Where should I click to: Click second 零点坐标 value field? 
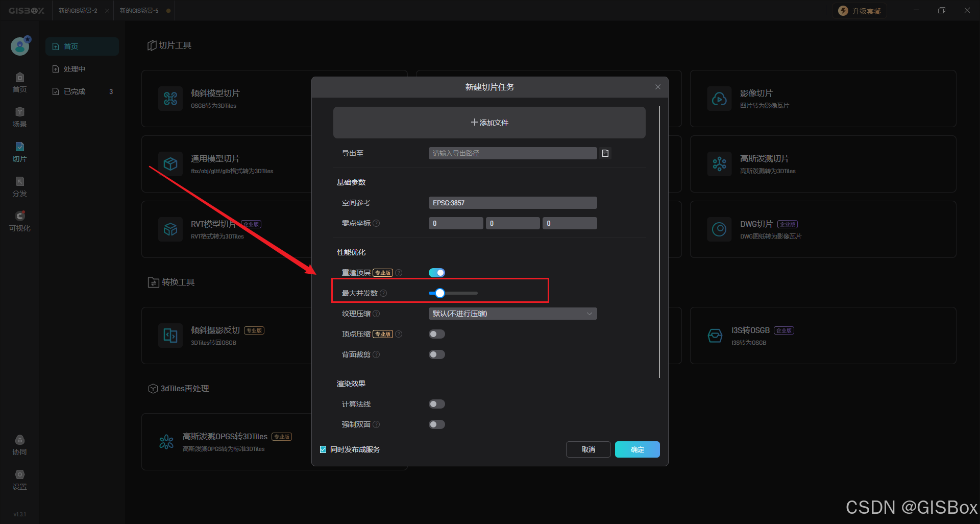point(513,223)
